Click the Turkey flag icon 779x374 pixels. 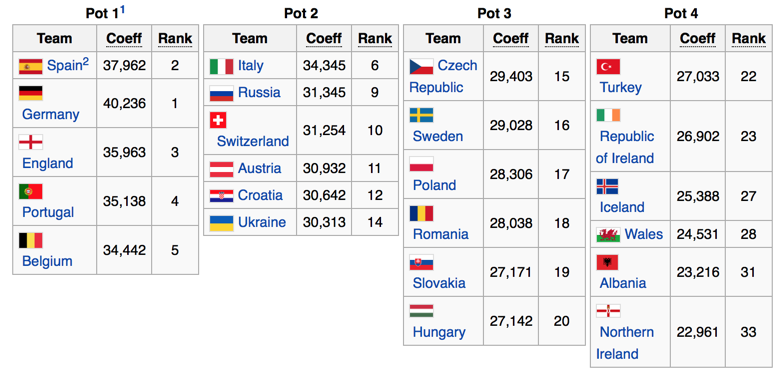click(608, 66)
